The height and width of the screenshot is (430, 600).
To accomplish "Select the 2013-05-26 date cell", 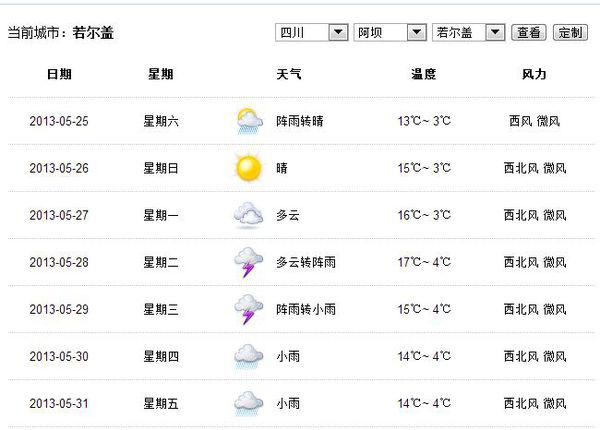I will coord(59,168).
